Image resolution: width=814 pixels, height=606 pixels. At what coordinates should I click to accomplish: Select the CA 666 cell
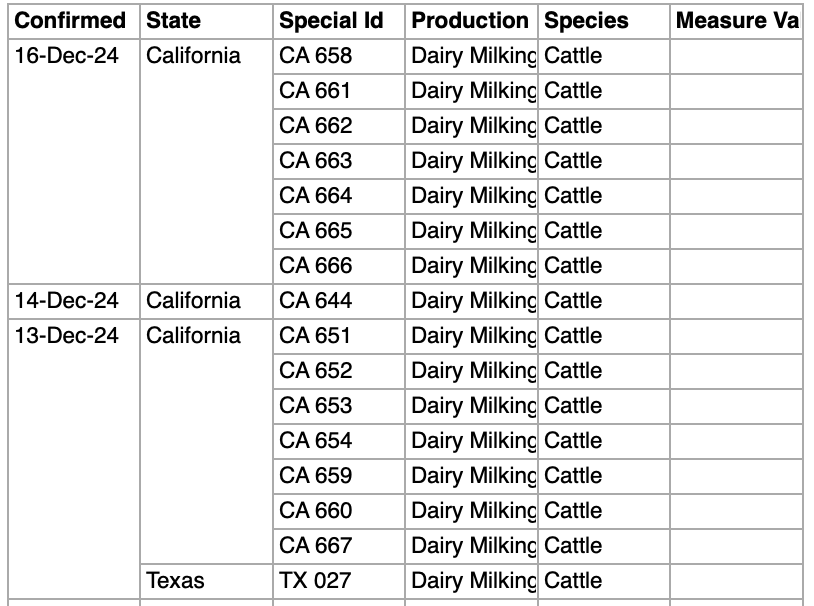click(316, 266)
